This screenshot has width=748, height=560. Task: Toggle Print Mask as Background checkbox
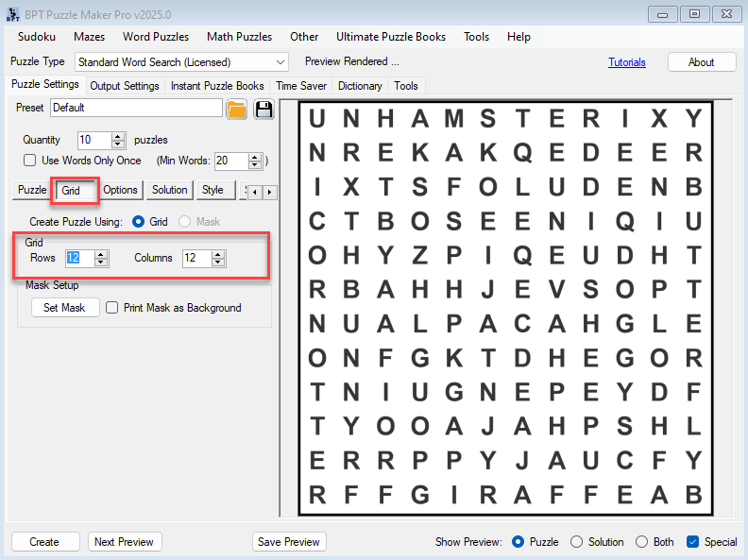(x=112, y=308)
